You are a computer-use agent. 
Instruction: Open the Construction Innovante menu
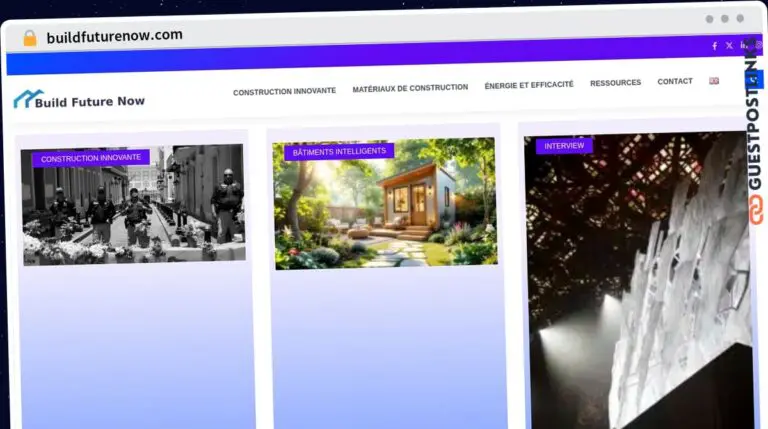(x=284, y=92)
